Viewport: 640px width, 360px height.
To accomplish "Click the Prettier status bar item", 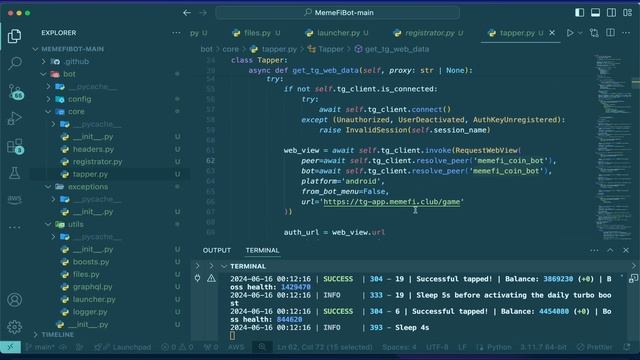I will pos(594,347).
